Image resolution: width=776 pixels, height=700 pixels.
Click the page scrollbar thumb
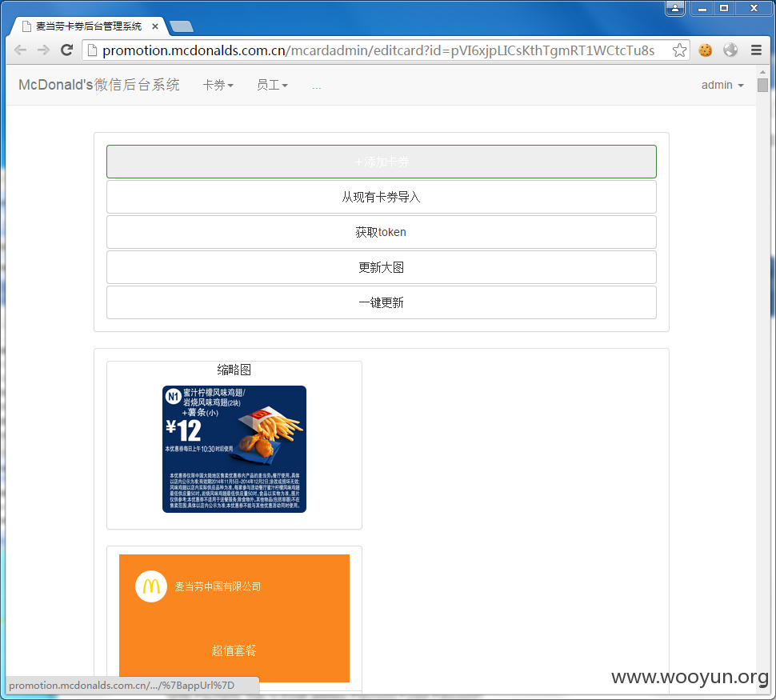pos(762,85)
